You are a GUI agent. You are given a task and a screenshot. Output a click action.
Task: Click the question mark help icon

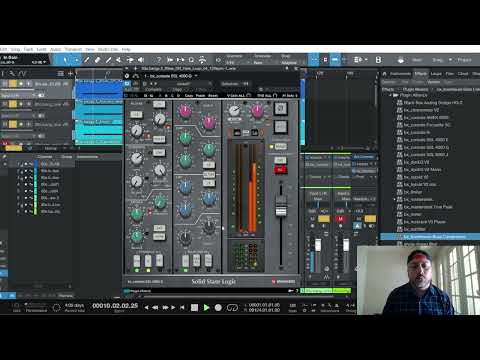tap(159, 60)
